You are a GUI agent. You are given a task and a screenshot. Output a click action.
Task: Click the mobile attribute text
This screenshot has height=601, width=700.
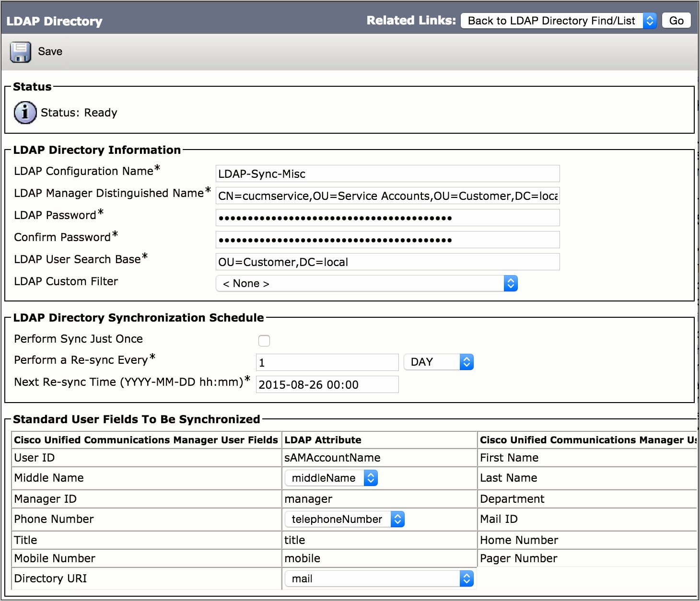(x=303, y=558)
